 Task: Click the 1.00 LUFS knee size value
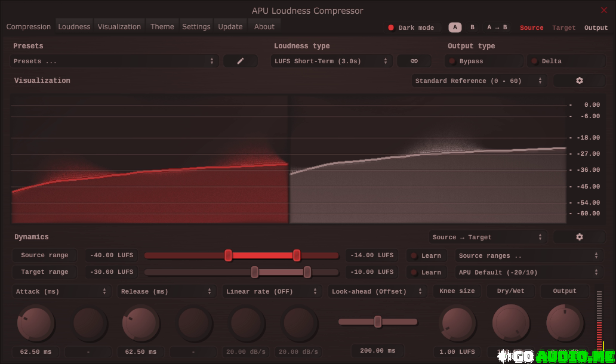(x=457, y=352)
